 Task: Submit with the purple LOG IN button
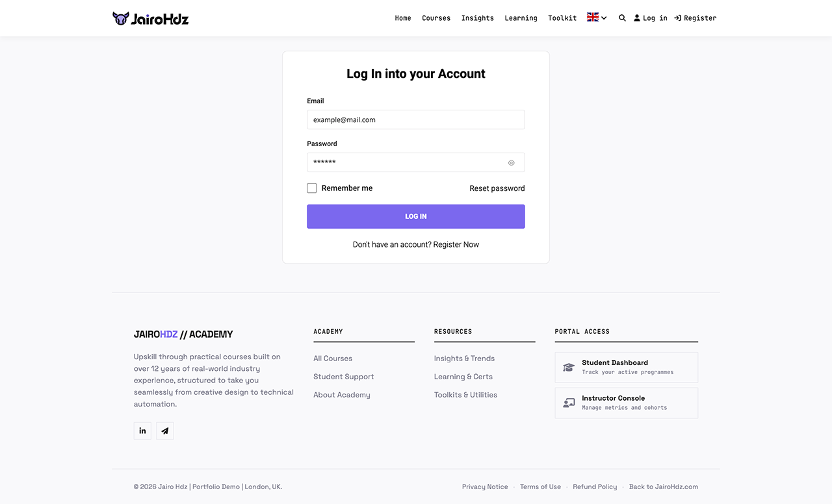click(416, 216)
